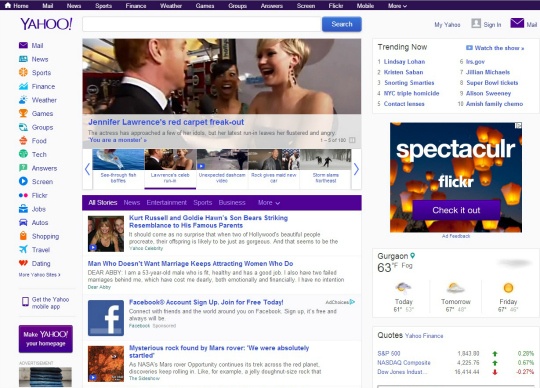Screen dimensions: 540x388
Task: Click into the Yahoo search box
Action: click(x=202, y=24)
